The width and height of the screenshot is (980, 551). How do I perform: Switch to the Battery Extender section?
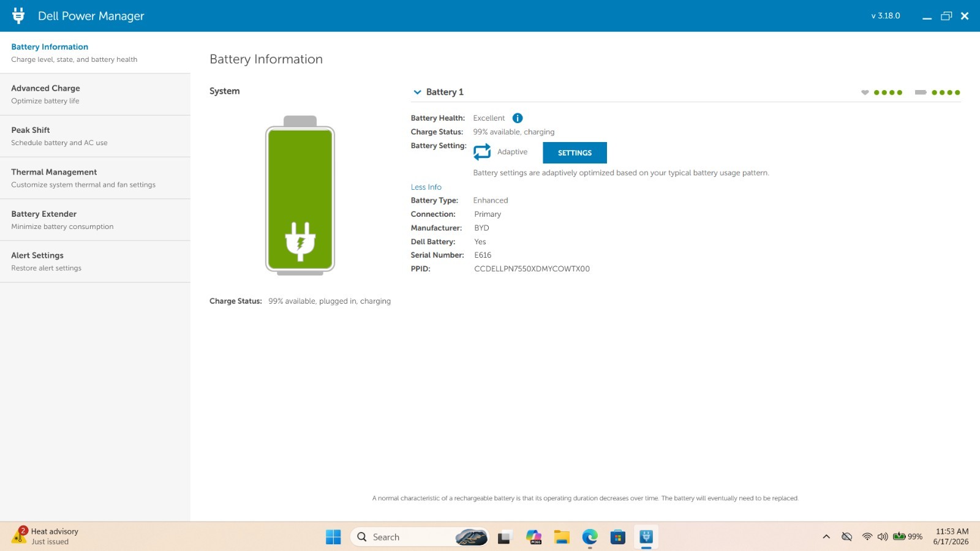(95, 220)
